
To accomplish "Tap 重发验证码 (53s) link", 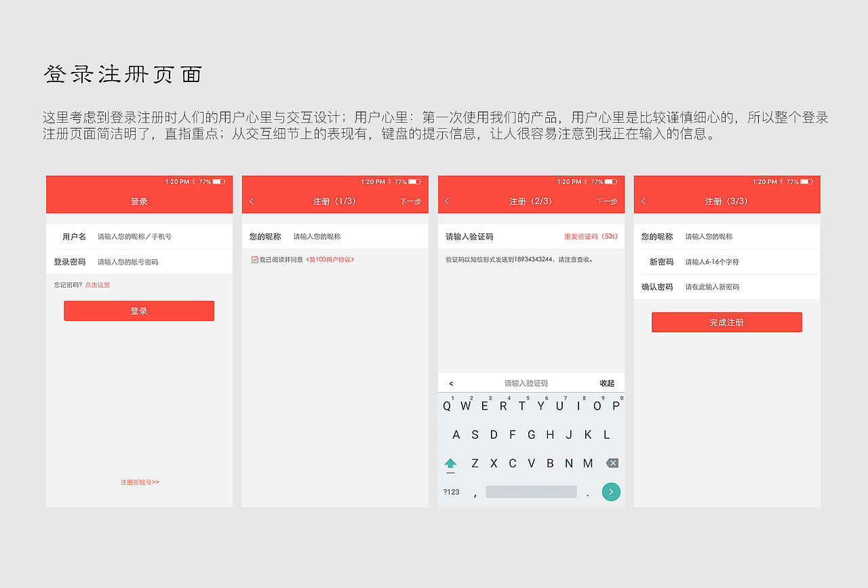I will pos(591,237).
